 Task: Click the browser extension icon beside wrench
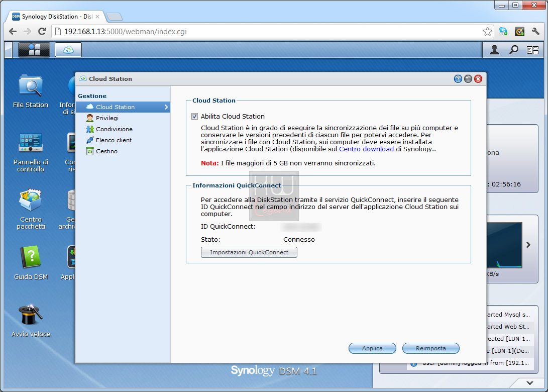520,32
